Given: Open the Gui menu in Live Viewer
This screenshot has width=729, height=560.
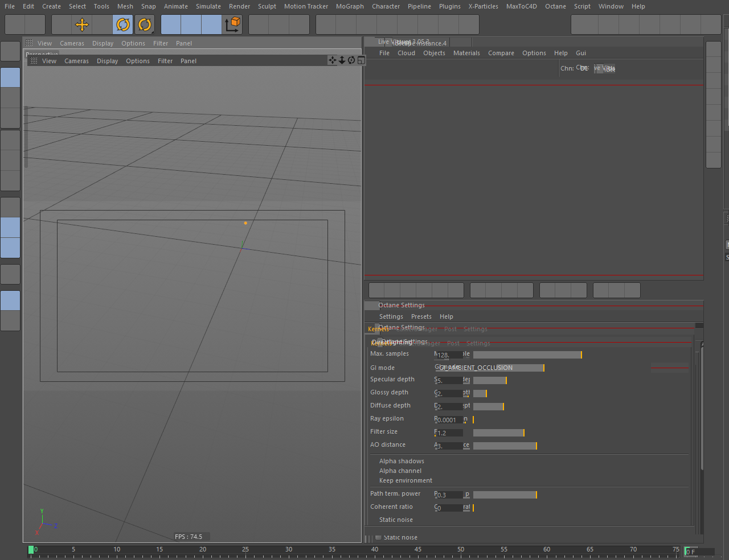Looking at the screenshot, I should tap(581, 53).
